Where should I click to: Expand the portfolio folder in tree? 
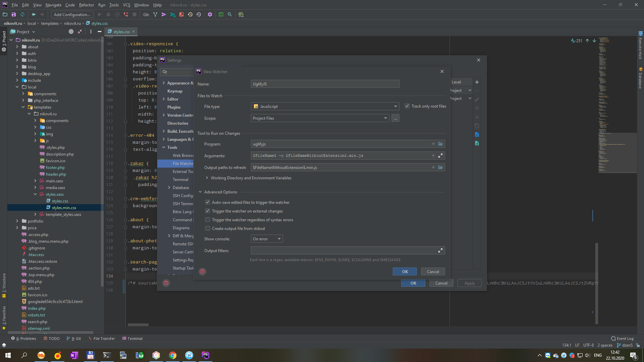pyautogui.click(x=17, y=221)
